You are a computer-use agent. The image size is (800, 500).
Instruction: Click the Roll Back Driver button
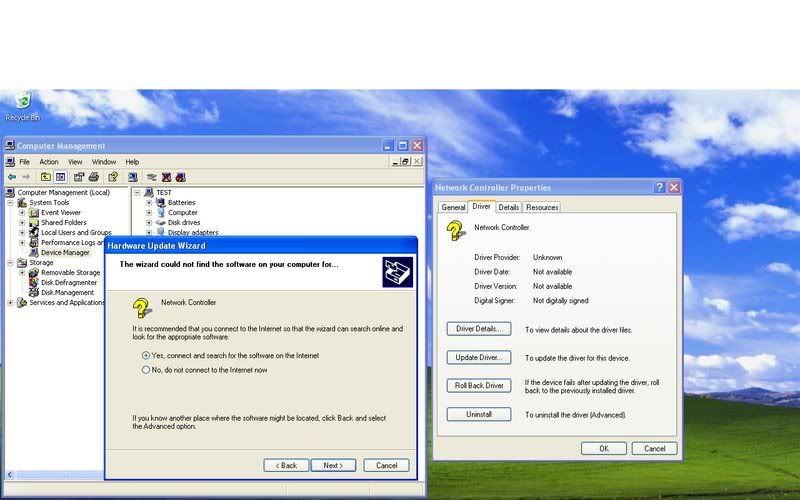pyautogui.click(x=479, y=385)
